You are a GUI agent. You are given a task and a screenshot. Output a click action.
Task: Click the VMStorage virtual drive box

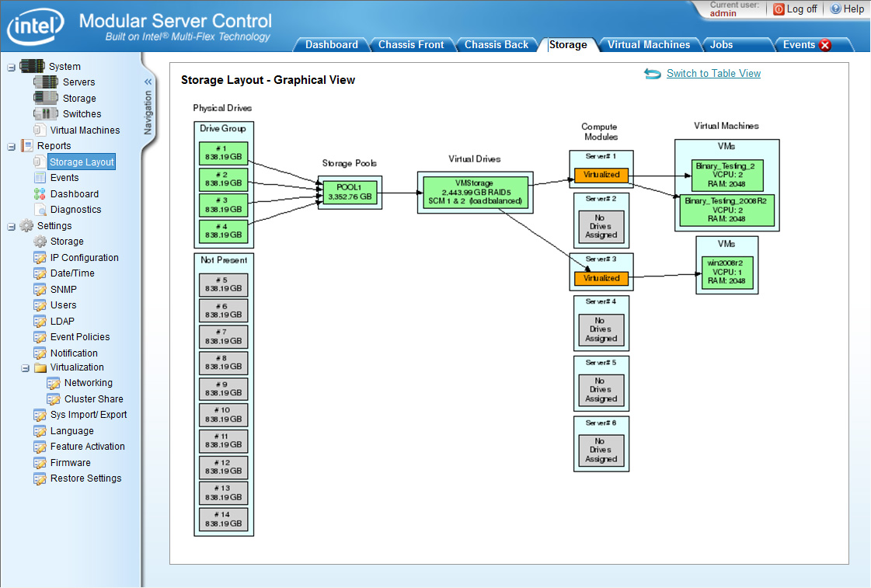click(x=475, y=192)
